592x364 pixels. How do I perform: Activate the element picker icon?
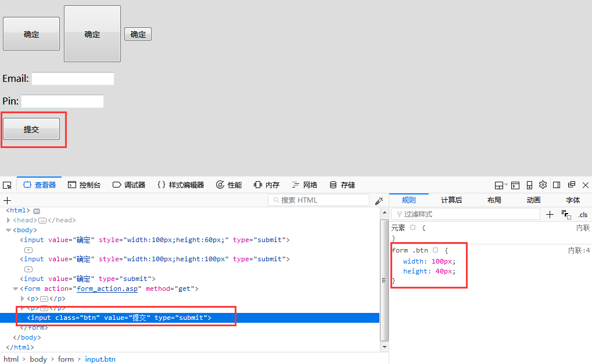pyautogui.click(x=7, y=185)
